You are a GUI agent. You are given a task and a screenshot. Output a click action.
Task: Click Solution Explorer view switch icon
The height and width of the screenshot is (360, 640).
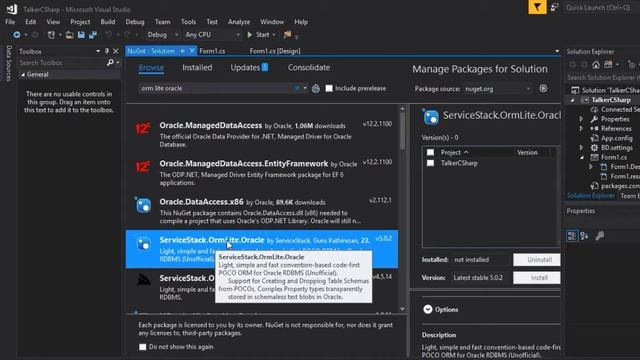point(608,64)
